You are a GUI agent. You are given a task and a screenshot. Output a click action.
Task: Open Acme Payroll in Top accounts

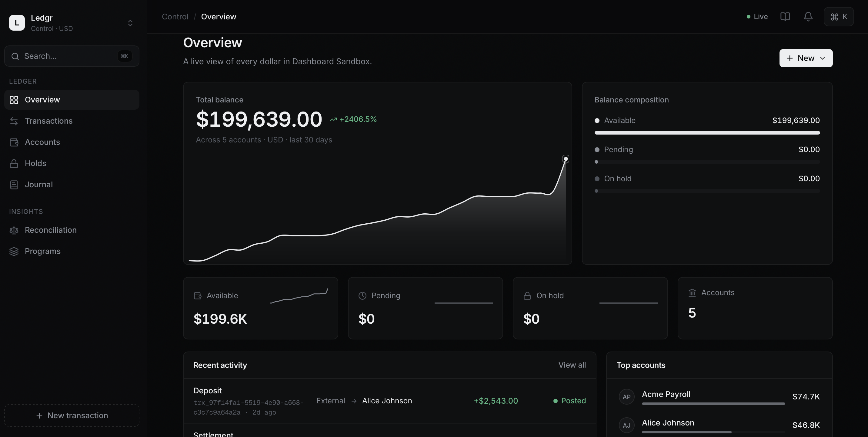719,397
